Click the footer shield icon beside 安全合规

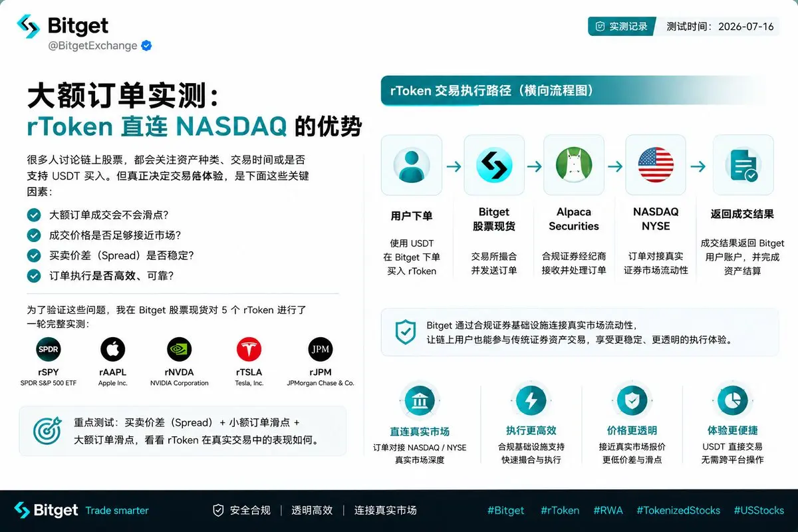pyautogui.click(x=218, y=511)
